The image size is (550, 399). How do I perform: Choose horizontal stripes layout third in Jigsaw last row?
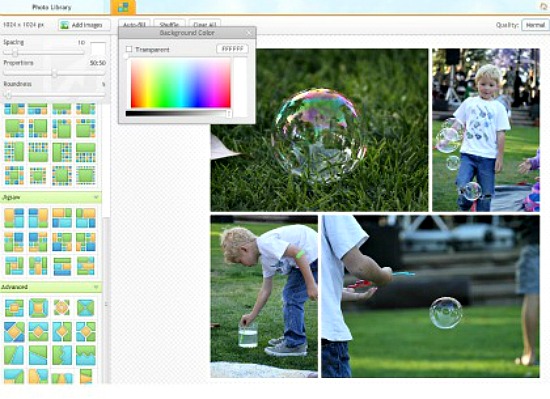(62, 266)
